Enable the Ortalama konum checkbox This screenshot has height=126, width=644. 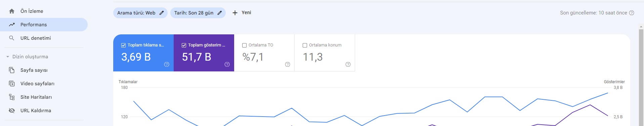point(305,45)
